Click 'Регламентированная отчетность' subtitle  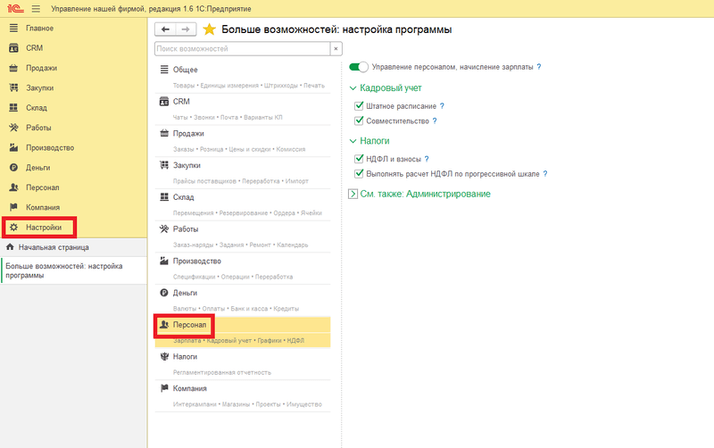pyautogui.click(x=222, y=372)
